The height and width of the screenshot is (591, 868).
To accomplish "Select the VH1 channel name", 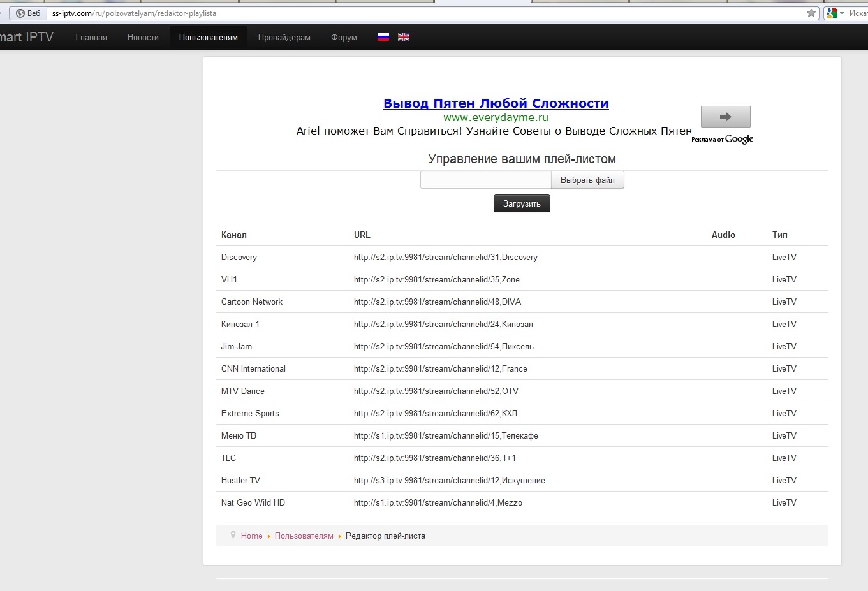I will (x=229, y=279).
